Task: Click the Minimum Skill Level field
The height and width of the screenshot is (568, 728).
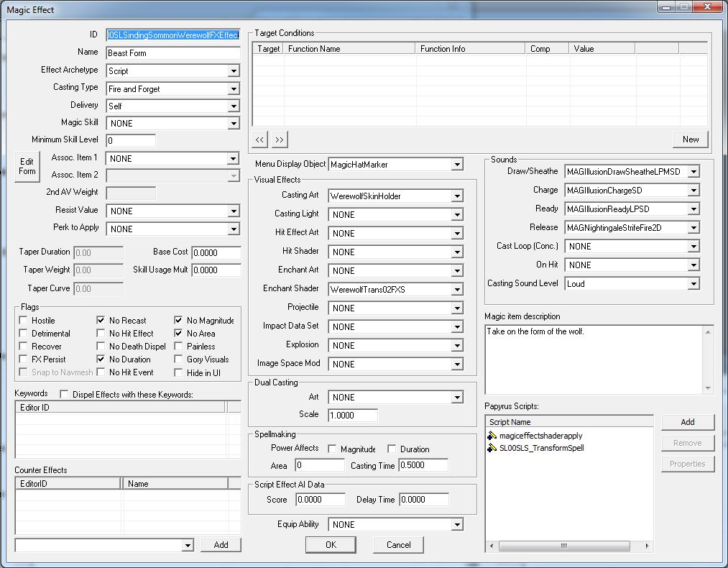Action: (131, 141)
